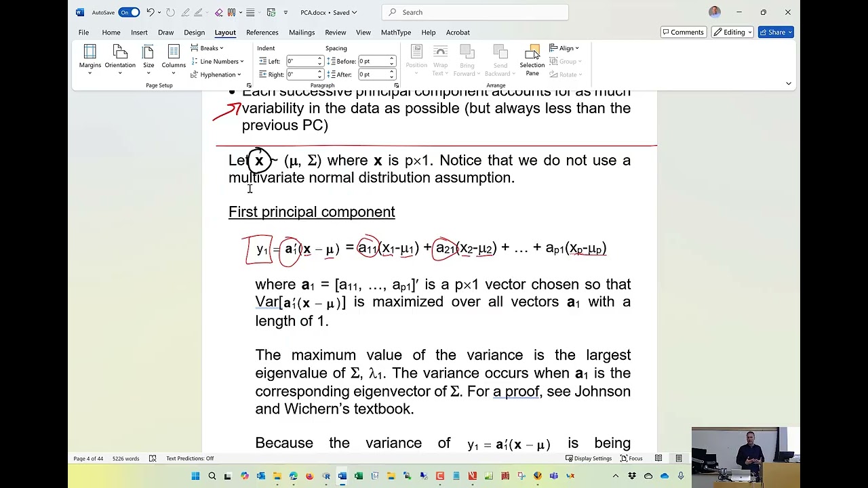Image resolution: width=868 pixels, height=488 pixels.
Task: Open the Mailings tab
Action: [302, 32]
